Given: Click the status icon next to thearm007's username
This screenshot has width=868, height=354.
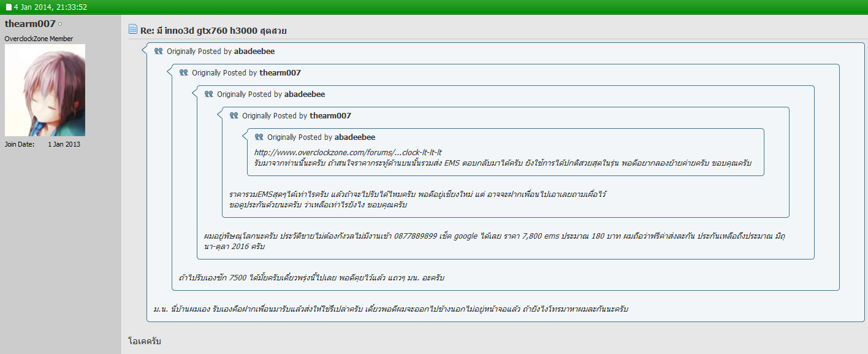Looking at the screenshot, I should click(60, 24).
